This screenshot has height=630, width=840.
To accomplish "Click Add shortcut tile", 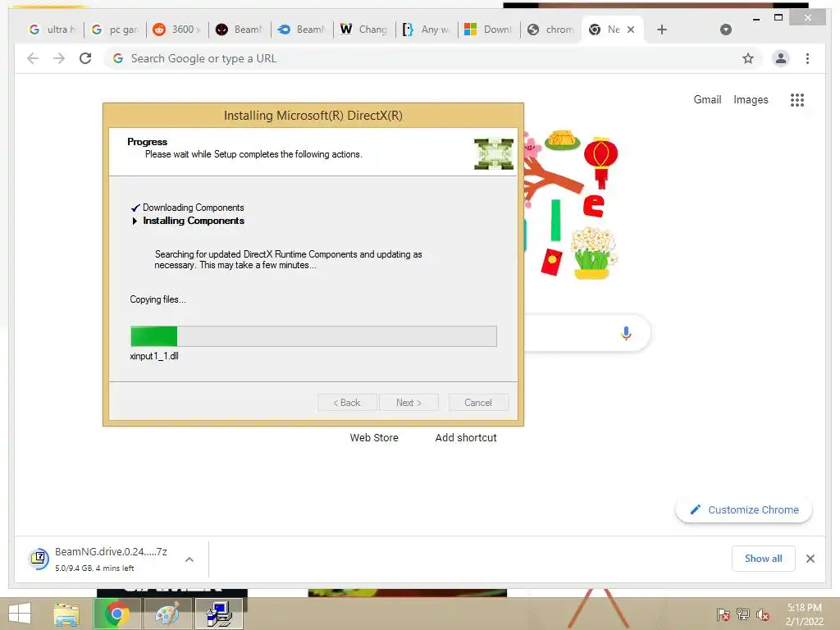I will click(x=466, y=438).
